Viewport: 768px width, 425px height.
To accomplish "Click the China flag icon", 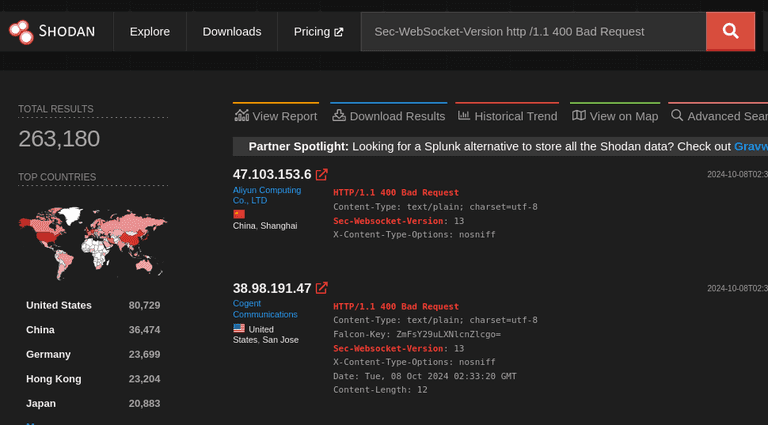I will 239,213.
